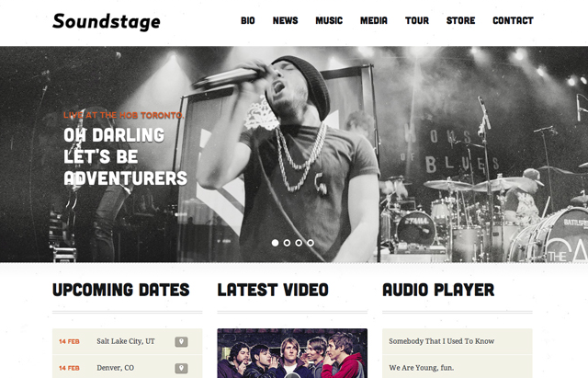Play the latest video thumbnail
The image size is (588, 378).
292,353
